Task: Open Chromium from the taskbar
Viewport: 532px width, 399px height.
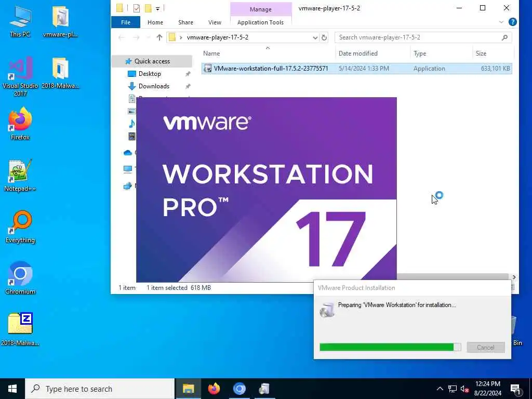Action: (x=239, y=389)
